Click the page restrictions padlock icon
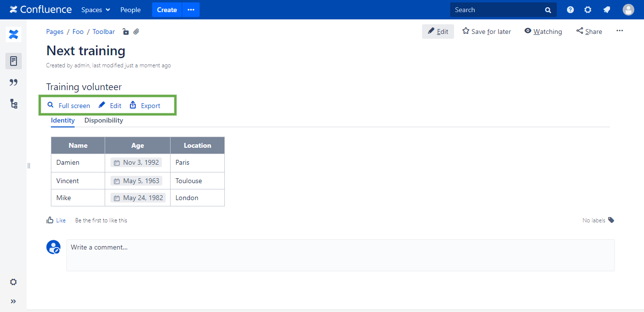The width and height of the screenshot is (644, 312). point(126,32)
